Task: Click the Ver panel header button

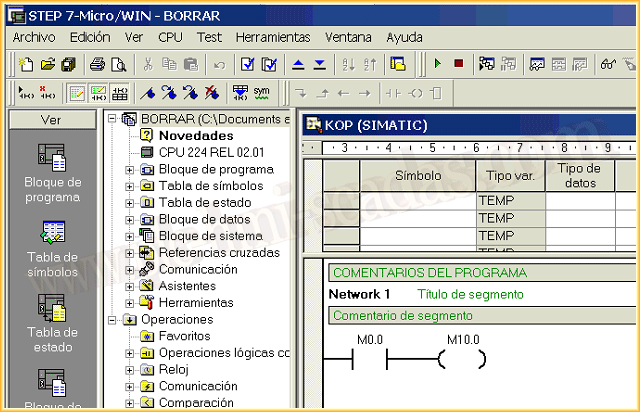Action: [52, 119]
